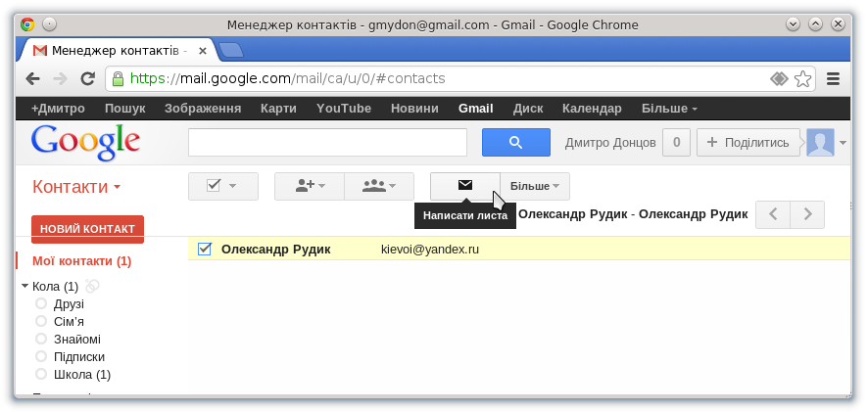Click the email kievoi@yandex.ru
Image resolution: width=868 pixels, height=412 pixels.
tap(430, 250)
